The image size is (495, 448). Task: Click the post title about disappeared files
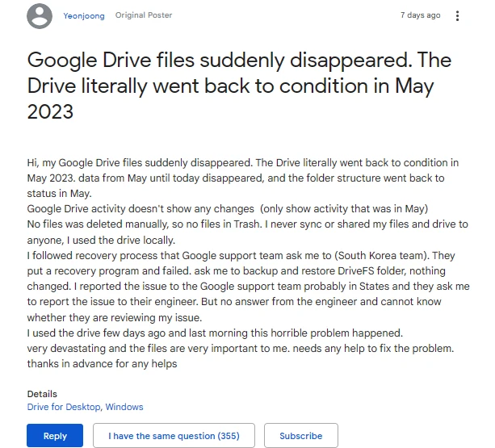pos(239,86)
